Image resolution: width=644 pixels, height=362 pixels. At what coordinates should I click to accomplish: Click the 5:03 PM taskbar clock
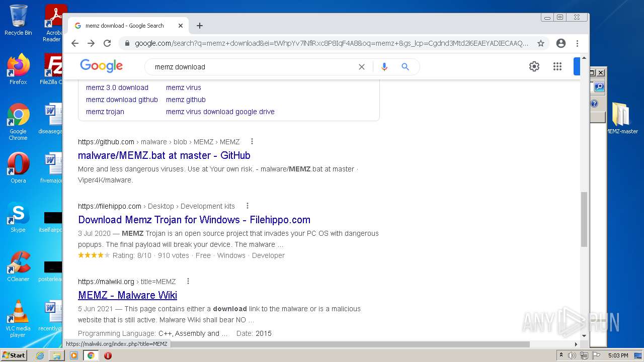618,355
